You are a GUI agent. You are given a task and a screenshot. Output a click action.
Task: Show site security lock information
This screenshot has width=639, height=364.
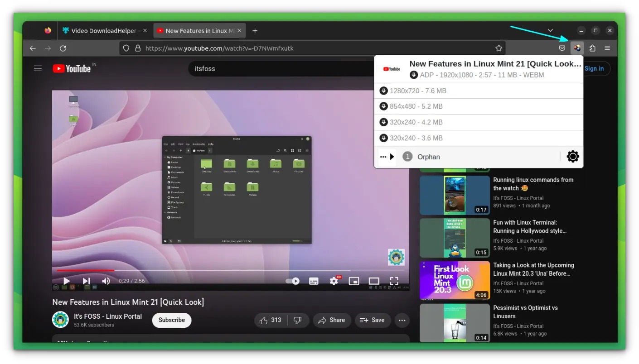click(137, 48)
